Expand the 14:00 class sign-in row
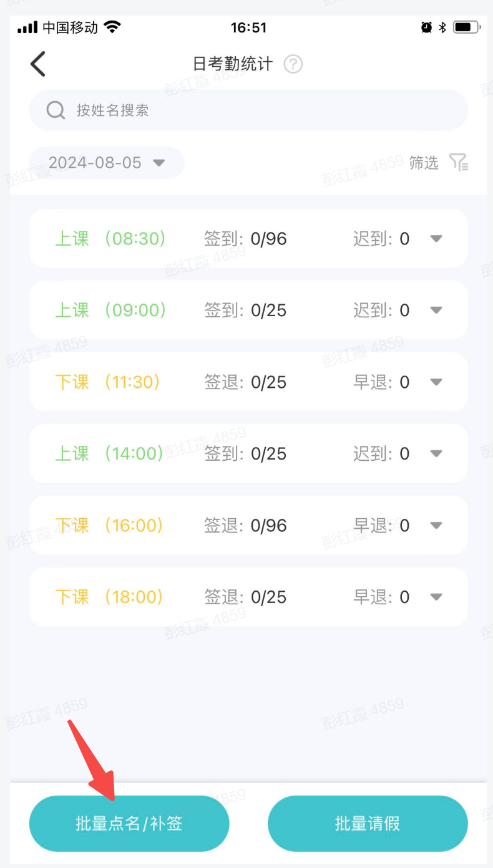Image resolution: width=493 pixels, height=868 pixels. click(436, 453)
